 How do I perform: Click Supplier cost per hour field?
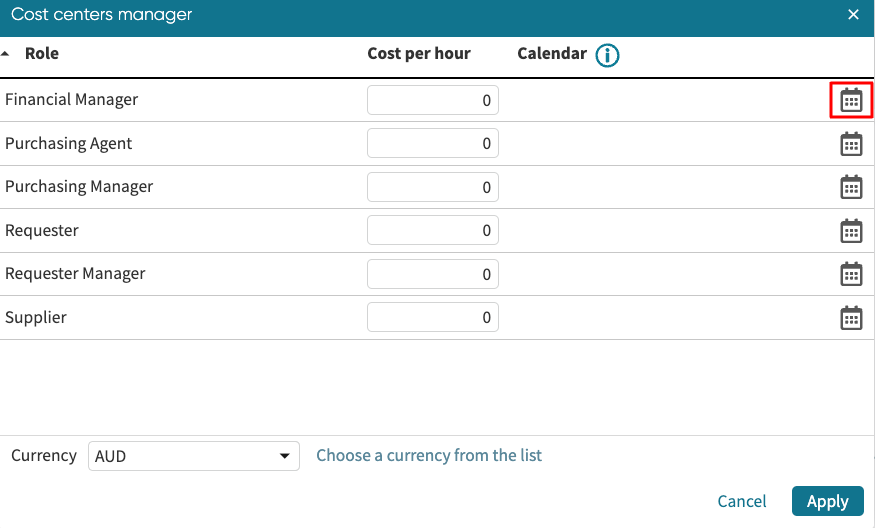pos(432,318)
